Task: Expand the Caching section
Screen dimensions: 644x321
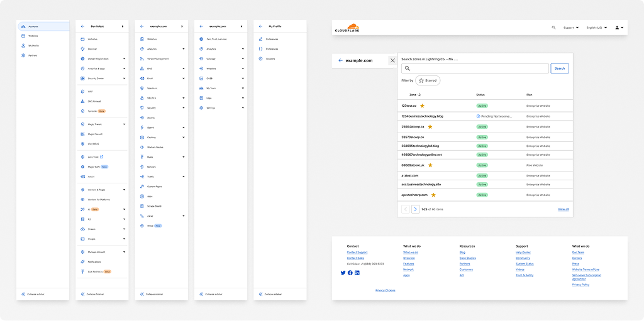Action: pos(184,138)
